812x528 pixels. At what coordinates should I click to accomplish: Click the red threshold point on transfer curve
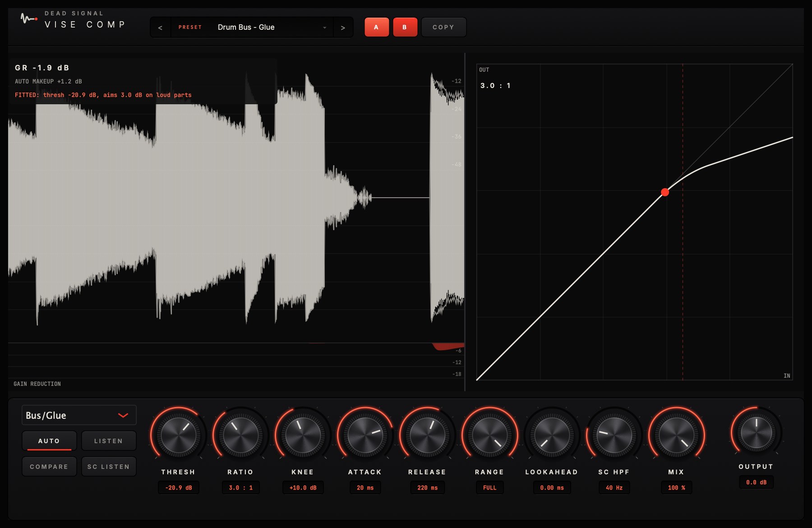click(x=665, y=192)
